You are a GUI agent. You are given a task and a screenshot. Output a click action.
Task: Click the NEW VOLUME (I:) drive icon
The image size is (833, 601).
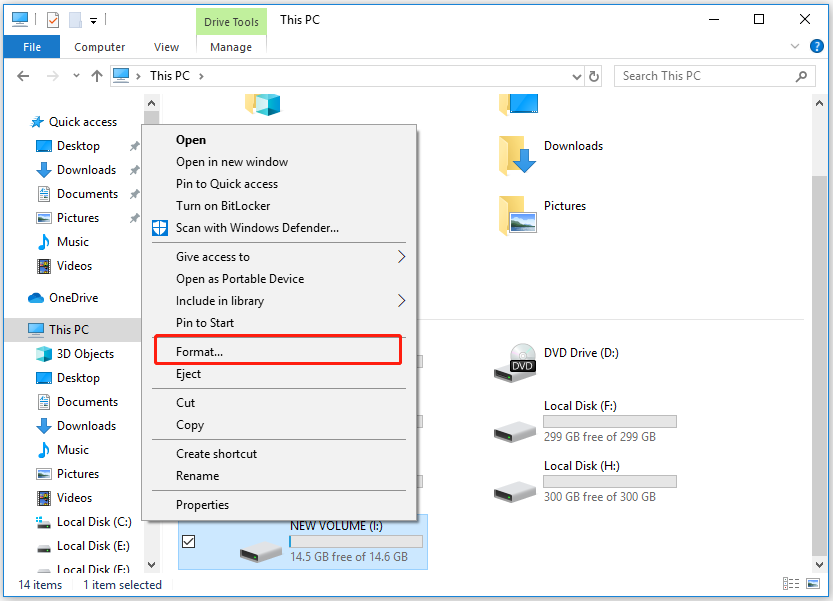point(260,552)
